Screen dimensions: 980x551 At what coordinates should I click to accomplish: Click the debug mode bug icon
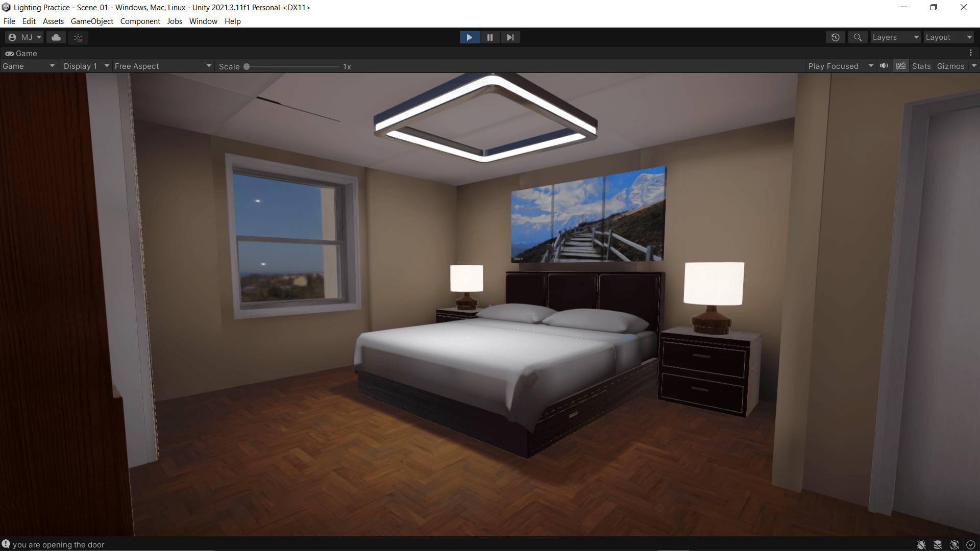click(921, 545)
